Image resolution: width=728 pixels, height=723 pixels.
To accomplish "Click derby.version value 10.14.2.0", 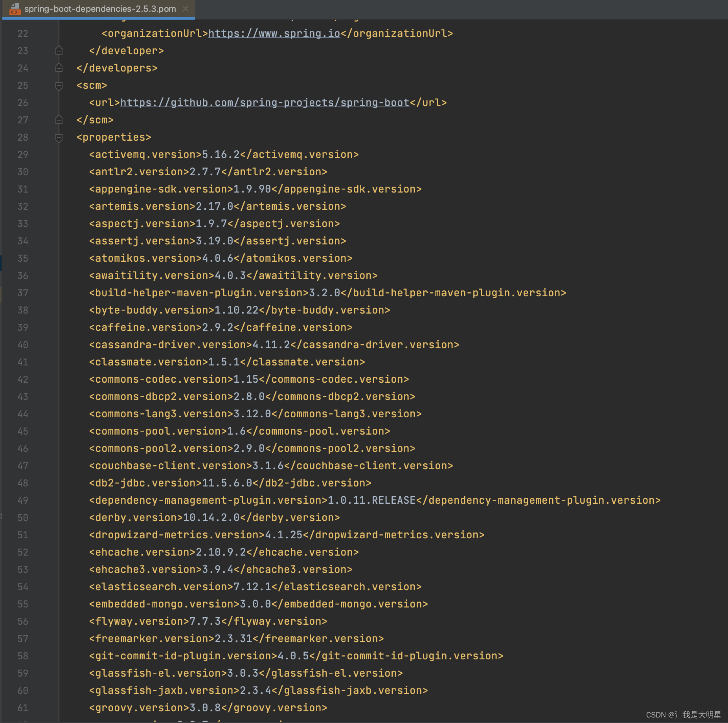I will [x=211, y=517].
